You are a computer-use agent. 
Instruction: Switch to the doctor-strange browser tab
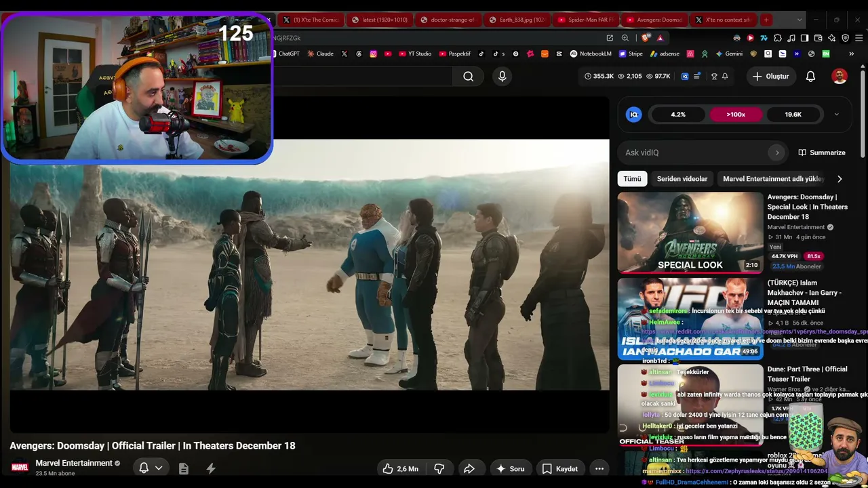[448, 20]
